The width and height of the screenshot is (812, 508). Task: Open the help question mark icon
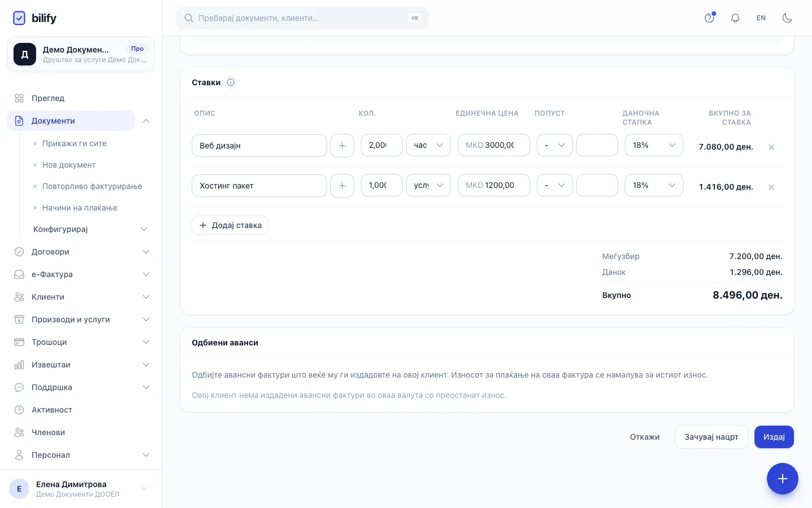tap(709, 18)
